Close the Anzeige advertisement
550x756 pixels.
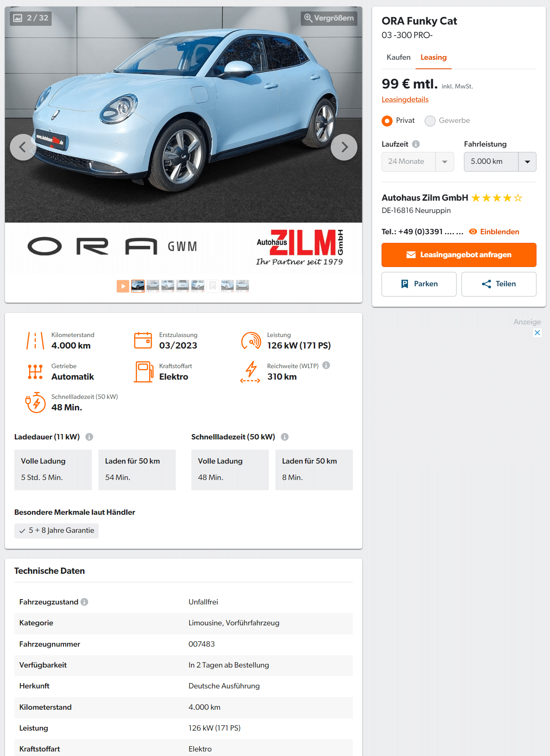(537, 333)
